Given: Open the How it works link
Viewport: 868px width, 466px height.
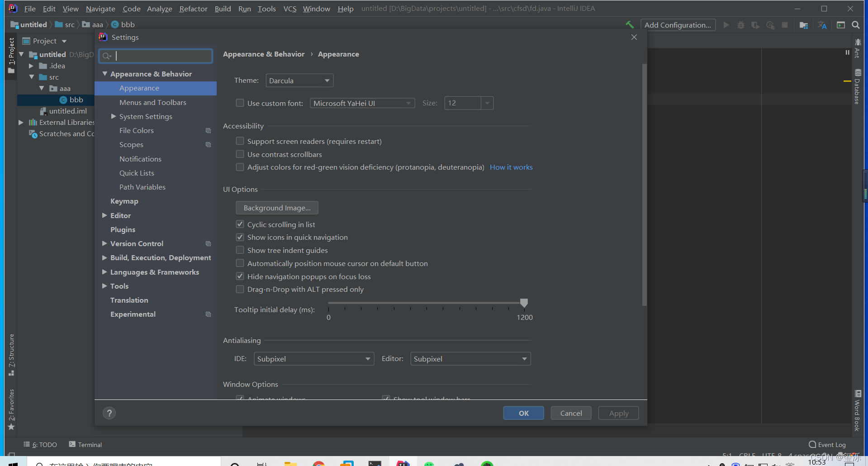Looking at the screenshot, I should [511, 167].
